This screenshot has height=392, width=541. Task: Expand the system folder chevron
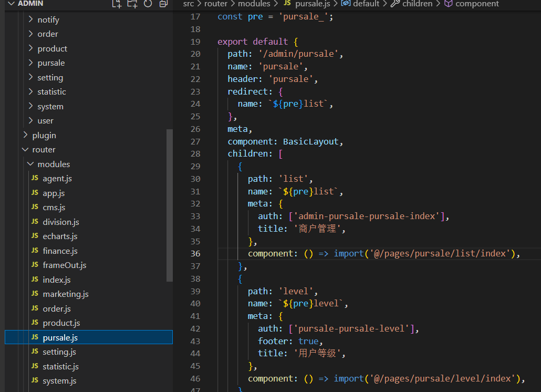pyautogui.click(x=30, y=106)
